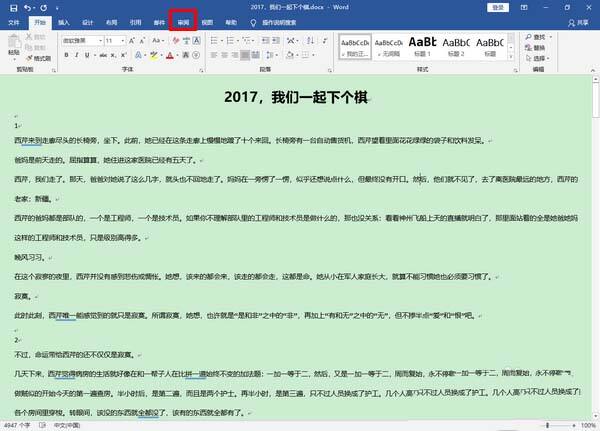Redo the last action
600x431 pixels.
(x=44, y=8)
